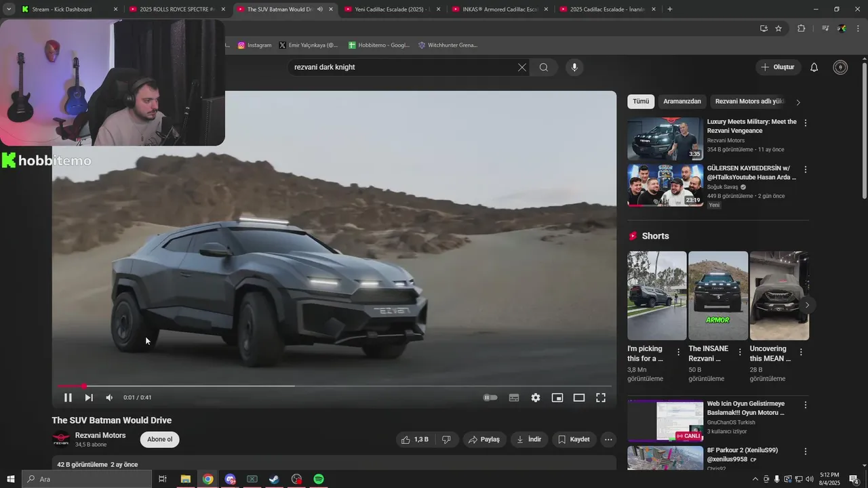Click the search magnifier button
This screenshot has width=868, height=488.
pos(544,67)
